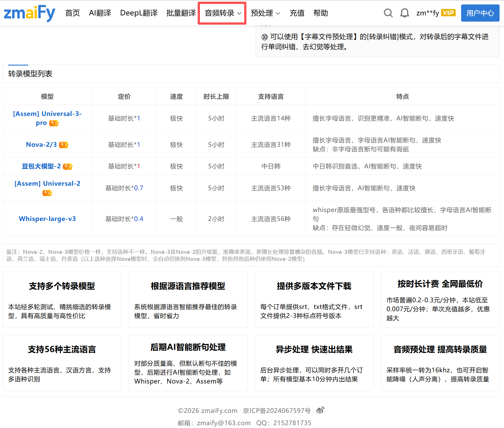
Task: Click the 用户中心 button
Action: coord(480,13)
